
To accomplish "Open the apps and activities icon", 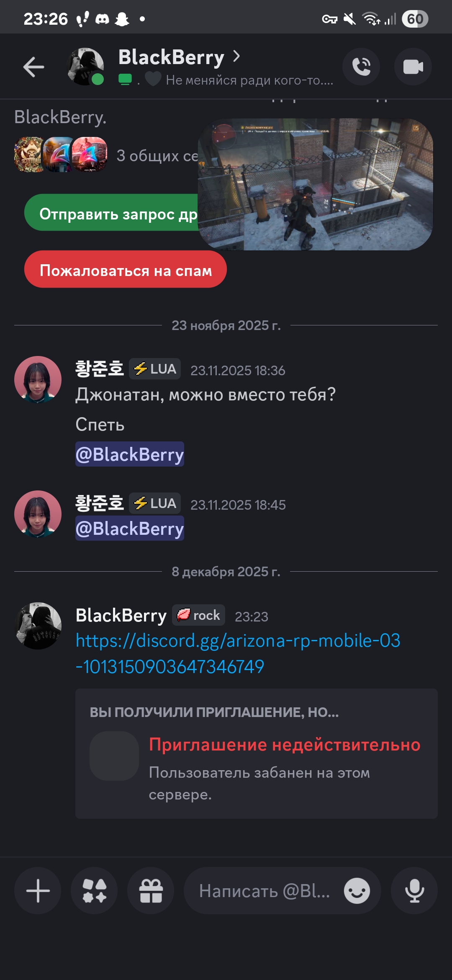I will click(94, 890).
